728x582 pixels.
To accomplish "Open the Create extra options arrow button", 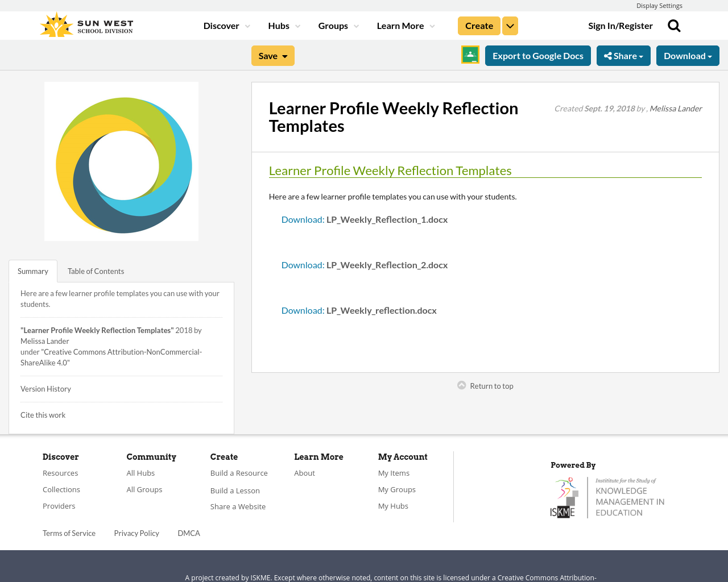I will [x=510, y=25].
